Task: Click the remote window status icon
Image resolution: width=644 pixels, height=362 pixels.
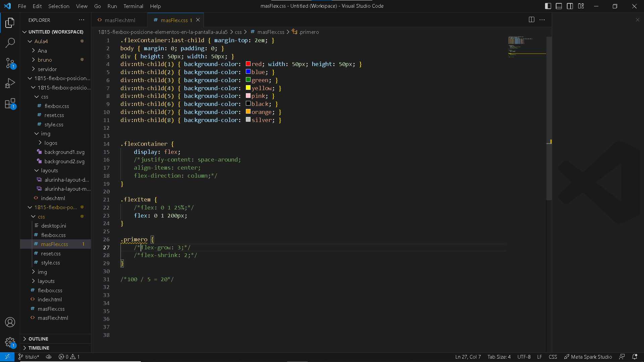Action: (7, 357)
